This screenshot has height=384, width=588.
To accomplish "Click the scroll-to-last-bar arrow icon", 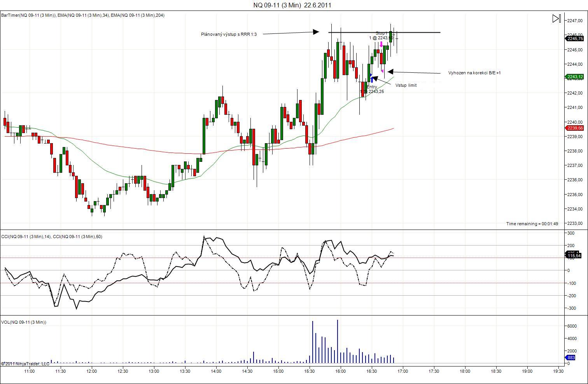I will pyautogui.click(x=556, y=19).
